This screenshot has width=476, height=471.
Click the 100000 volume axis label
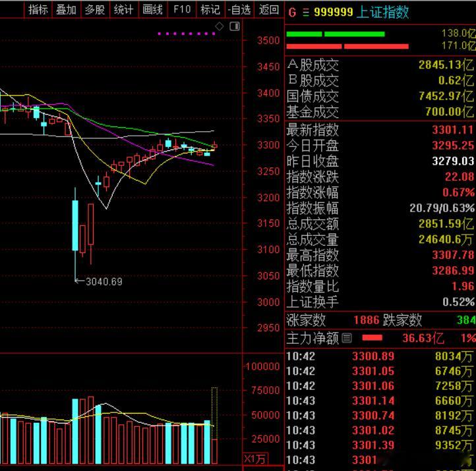click(x=262, y=367)
